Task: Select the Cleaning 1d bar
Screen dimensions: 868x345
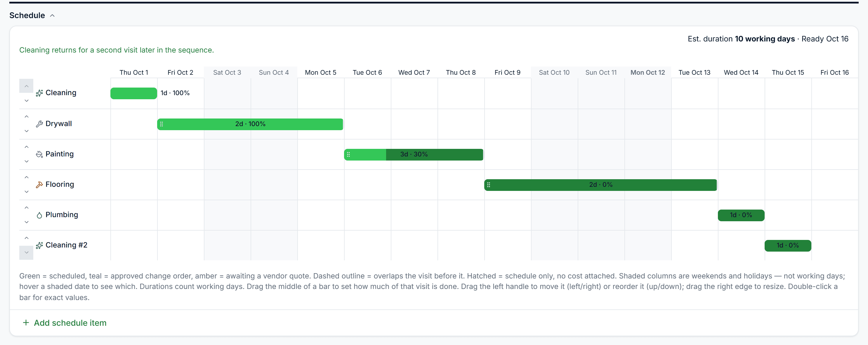Action: click(x=134, y=93)
